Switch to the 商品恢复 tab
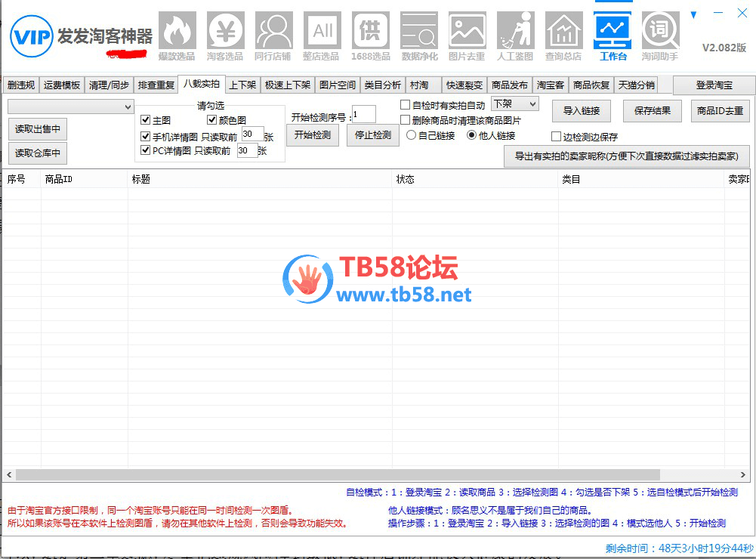 coord(591,85)
